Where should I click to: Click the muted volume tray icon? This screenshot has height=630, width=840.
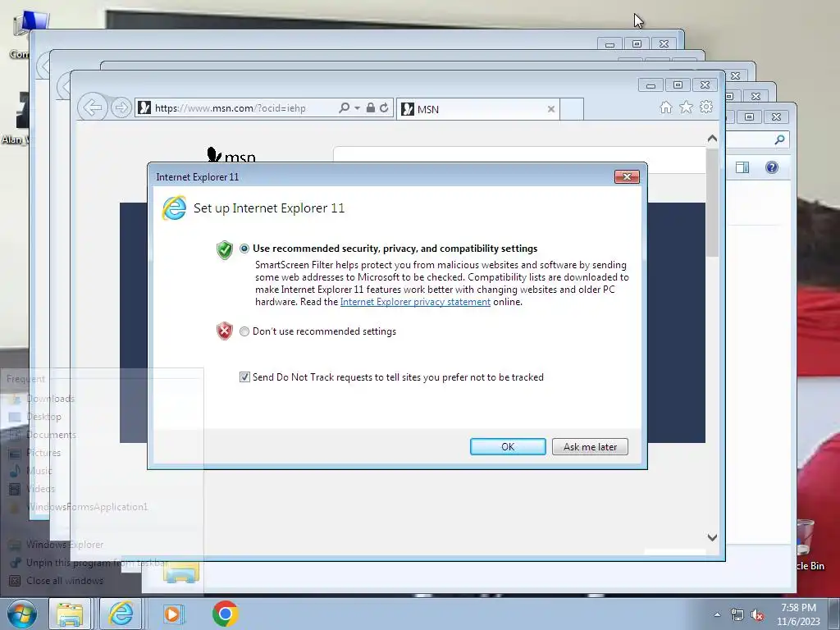pos(757,615)
